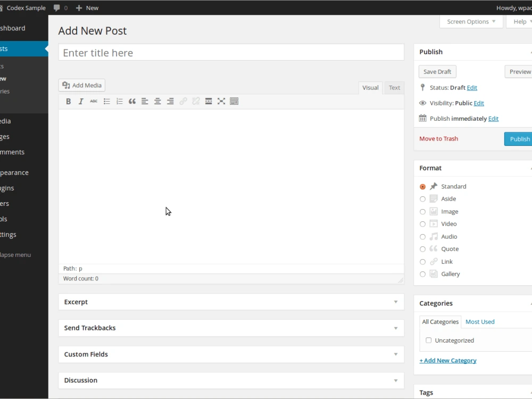Viewport: 532px width, 399px height.
Task: Expand the Excerpt panel arrow
Action: click(x=396, y=302)
